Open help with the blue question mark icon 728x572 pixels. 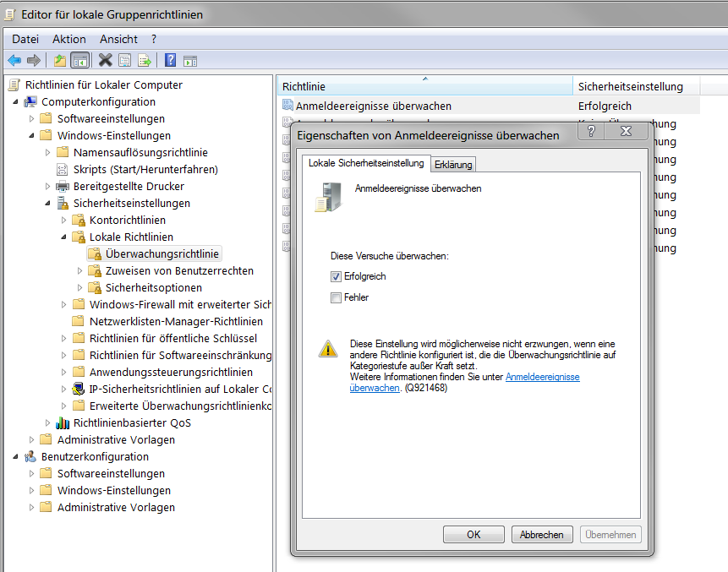coord(170,60)
